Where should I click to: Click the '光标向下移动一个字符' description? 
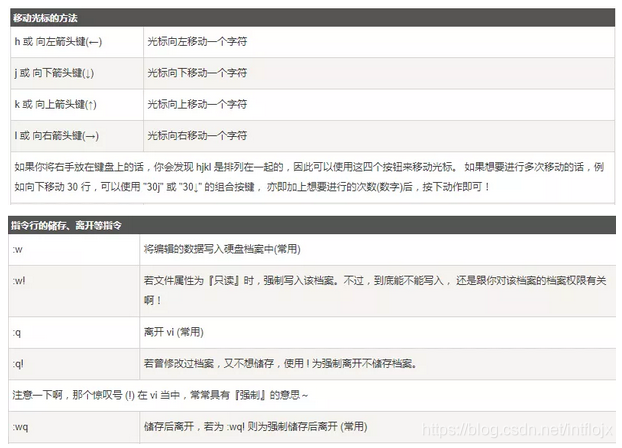click(x=197, y=73)
